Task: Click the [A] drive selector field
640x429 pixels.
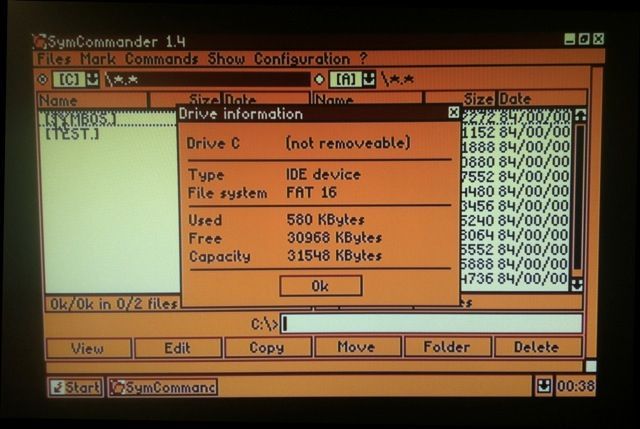Action: [x=346, y=79]
